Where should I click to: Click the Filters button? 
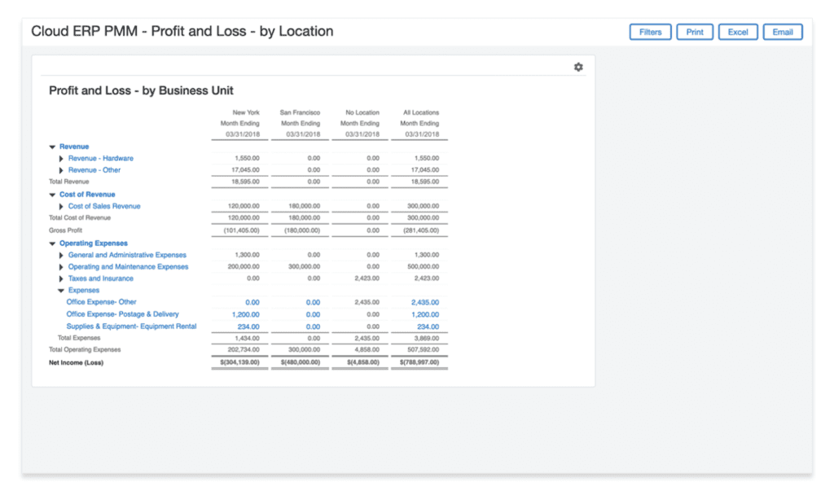(x=650, y=33)
